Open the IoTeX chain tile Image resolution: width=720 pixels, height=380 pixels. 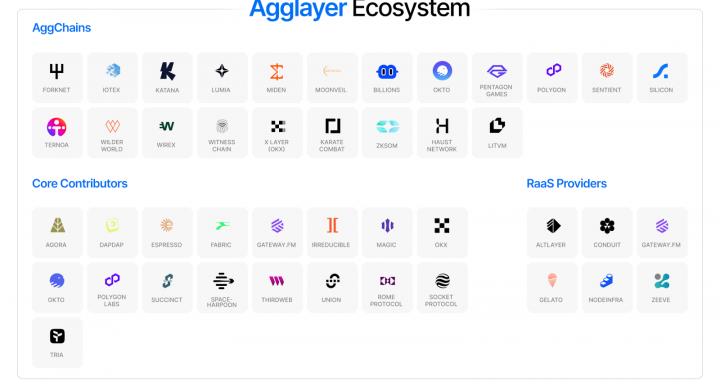(x=112, y=78)
